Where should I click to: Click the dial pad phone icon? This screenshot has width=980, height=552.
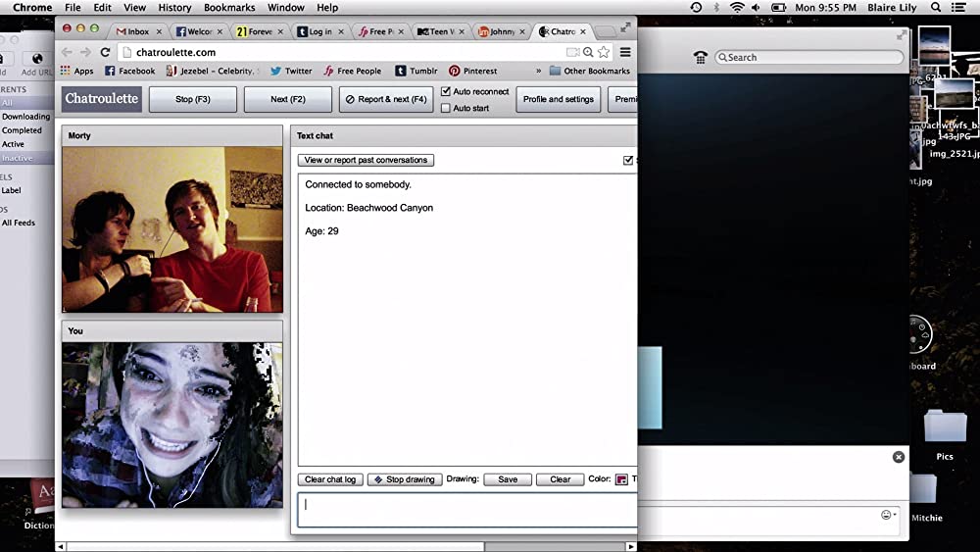[x=701, y=57]
